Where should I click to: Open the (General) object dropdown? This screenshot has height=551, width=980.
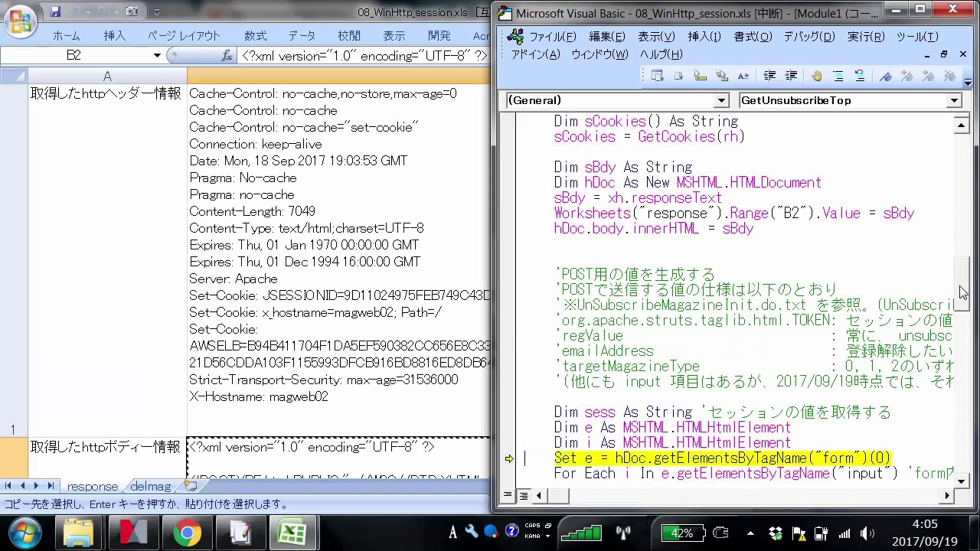coord(721,100)
